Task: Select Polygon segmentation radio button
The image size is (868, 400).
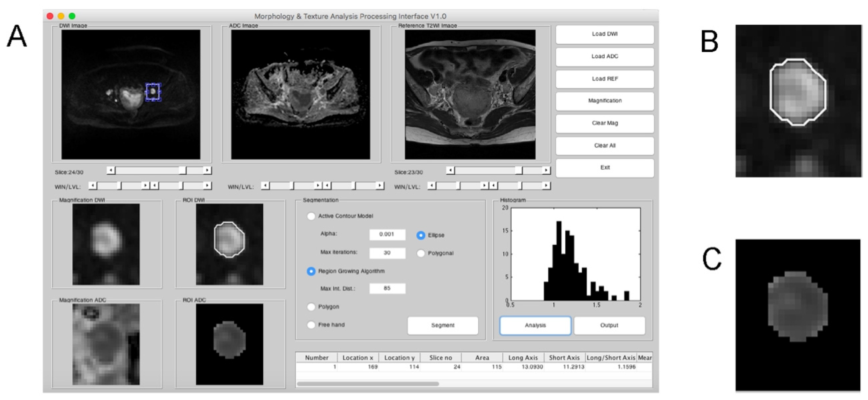Action: (x=311, y=307)
